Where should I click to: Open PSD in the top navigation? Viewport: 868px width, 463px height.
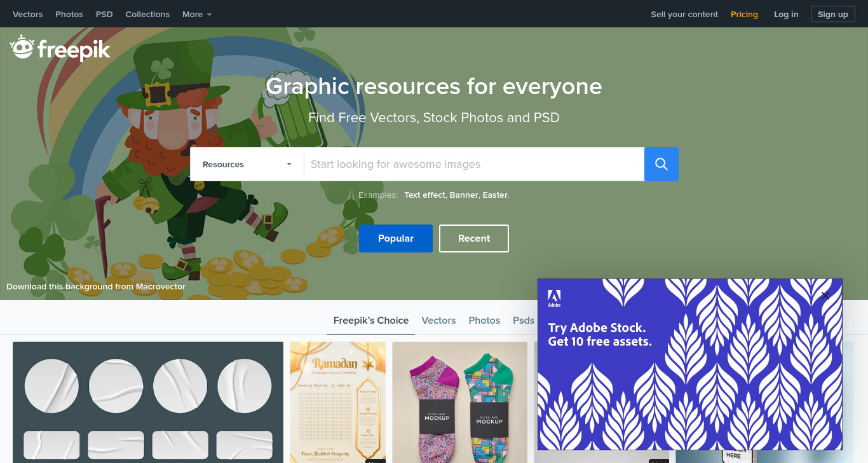coord(104,14)
